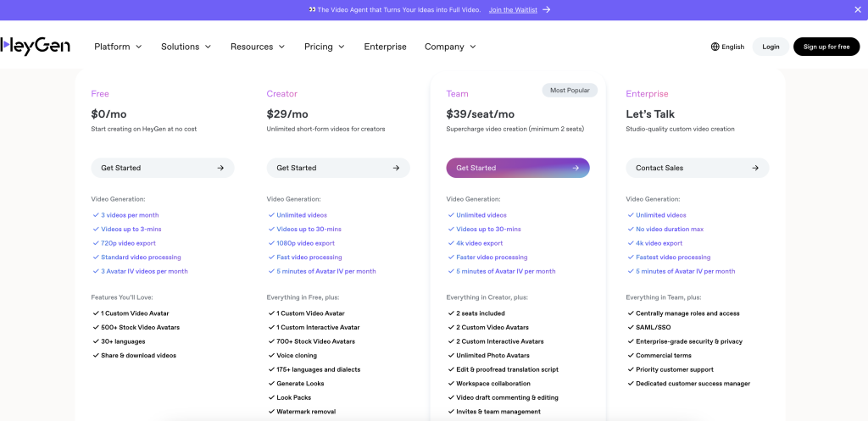Click 'Watermark removal' feature
Screen dimensions: 868x421
tap(306, 412)
